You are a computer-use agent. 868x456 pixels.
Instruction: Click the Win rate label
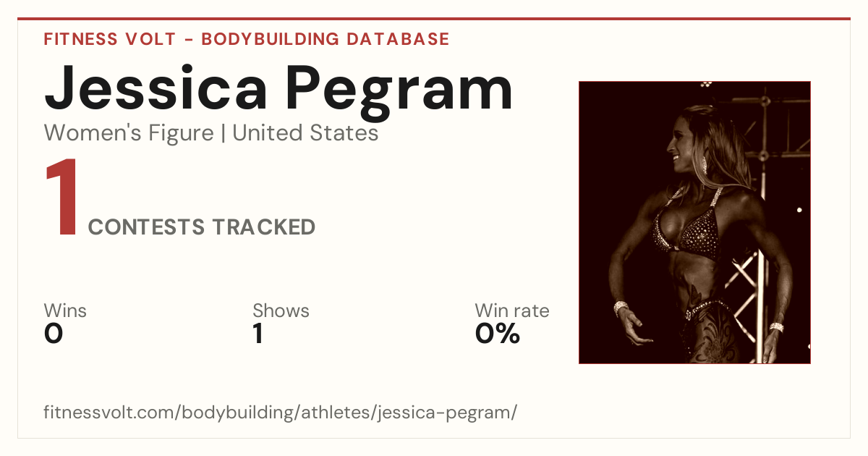tap(512, 311)
